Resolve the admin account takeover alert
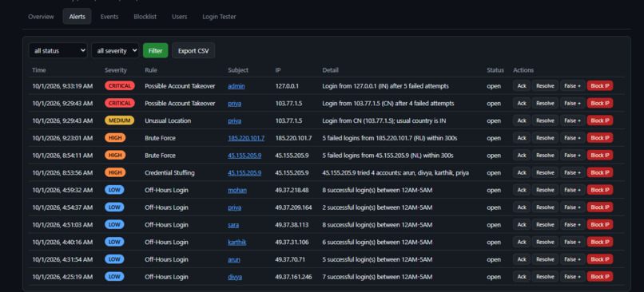This screenshot has height=292, width=644. click(545, 86)
